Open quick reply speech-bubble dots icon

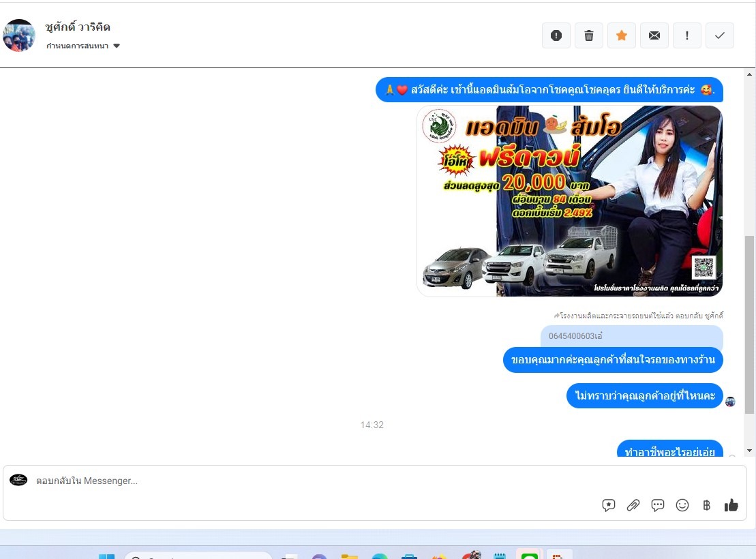coord(658,505)
